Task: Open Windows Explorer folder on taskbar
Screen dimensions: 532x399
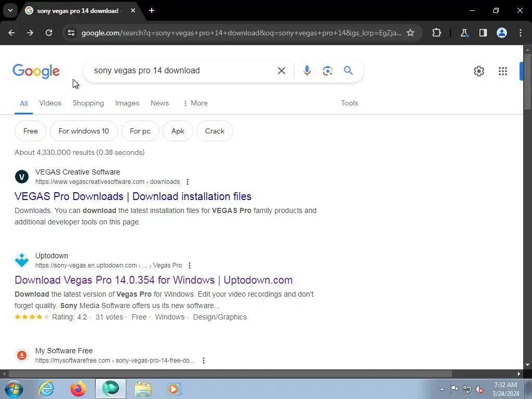Action: (143, 389)
